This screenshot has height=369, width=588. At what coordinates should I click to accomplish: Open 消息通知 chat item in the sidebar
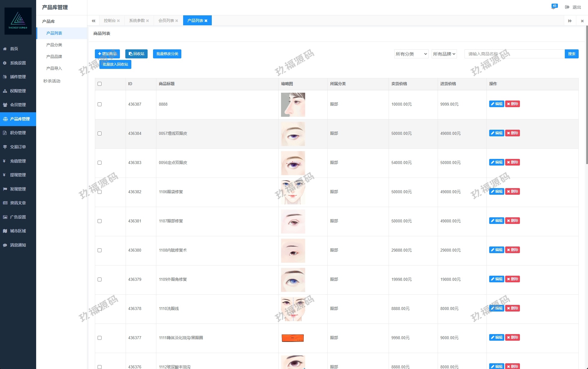pyautogui.click(x=18, y=245)
